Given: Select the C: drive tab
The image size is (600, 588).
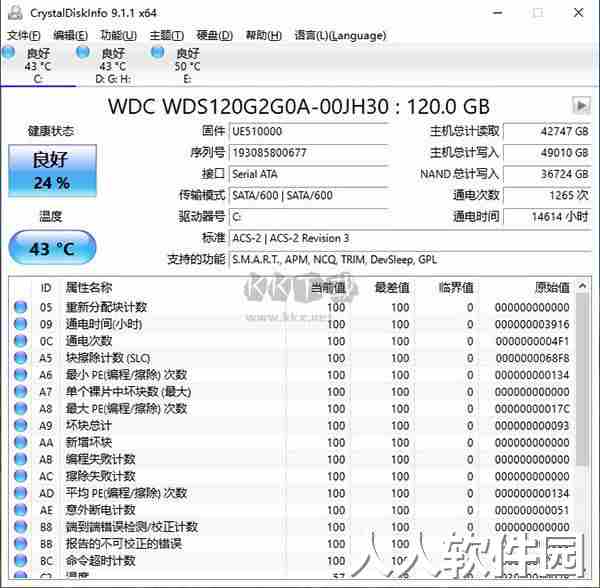Looking at the screenshot, I should tap(38, 65).
